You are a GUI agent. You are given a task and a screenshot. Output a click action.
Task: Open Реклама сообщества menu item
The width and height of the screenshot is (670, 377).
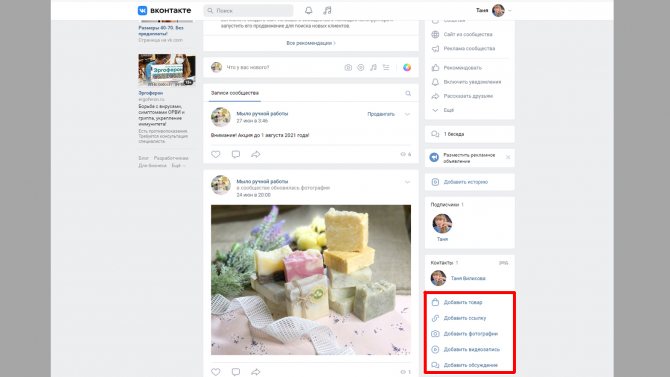pyautogui.click(x=469, y=49)
